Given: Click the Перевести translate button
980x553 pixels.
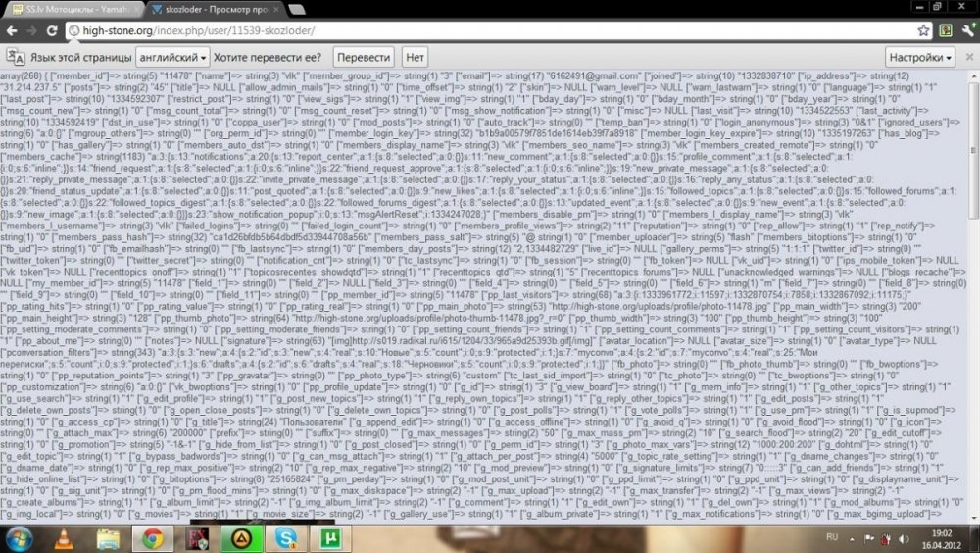Looking at the screenshot, I should coord(364,58).
